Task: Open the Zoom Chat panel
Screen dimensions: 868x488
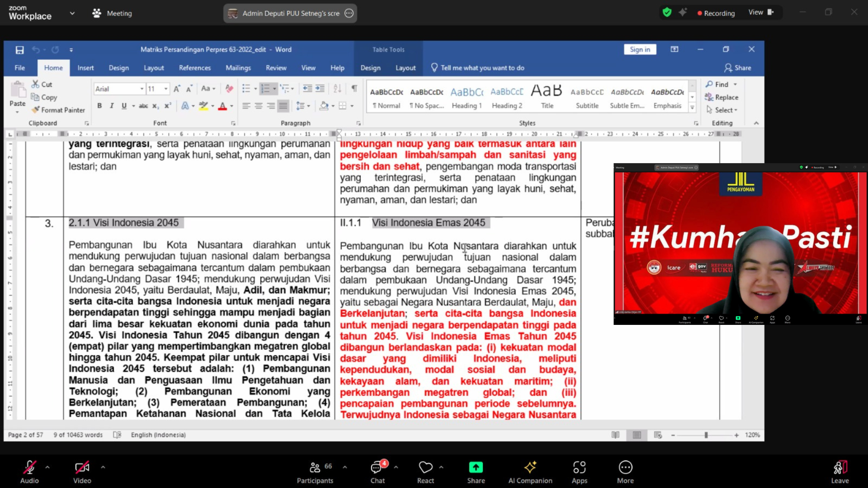Action: pos(378,471)
